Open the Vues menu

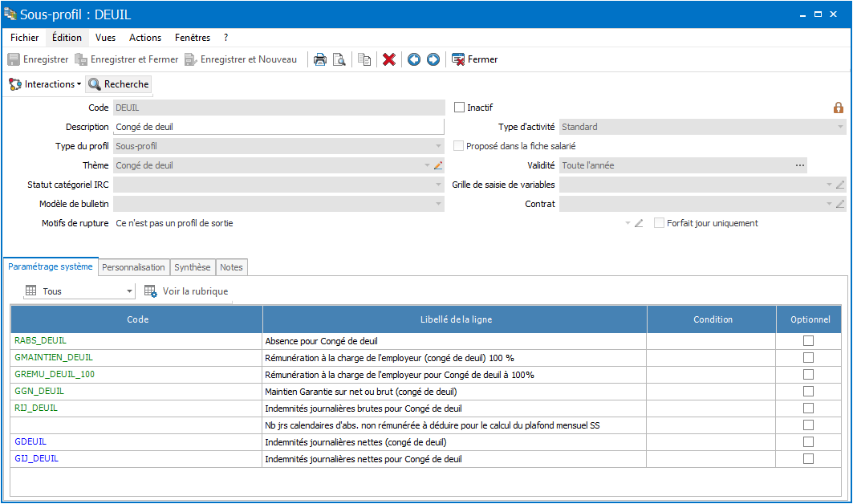[x=106, y=38]
